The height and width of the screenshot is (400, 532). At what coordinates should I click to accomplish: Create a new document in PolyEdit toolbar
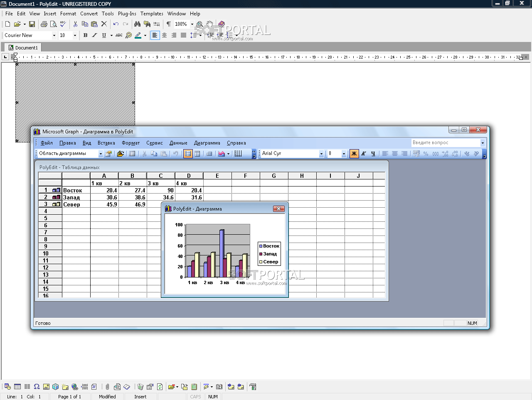click(7, 24)
